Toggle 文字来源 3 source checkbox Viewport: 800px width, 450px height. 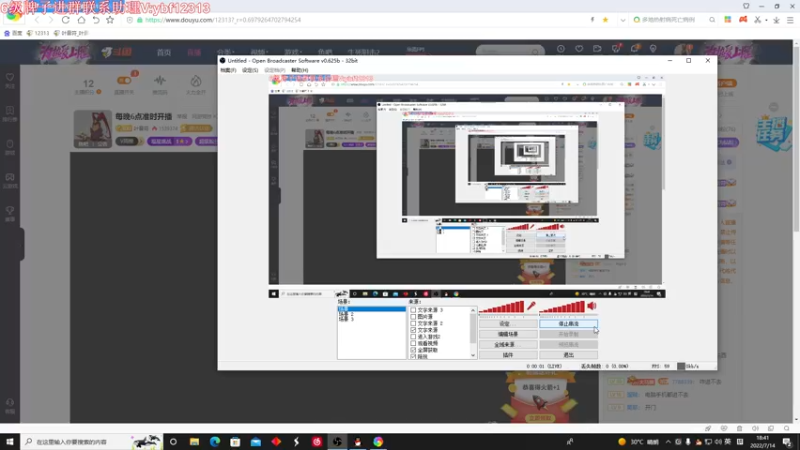[x=413, y=310]
